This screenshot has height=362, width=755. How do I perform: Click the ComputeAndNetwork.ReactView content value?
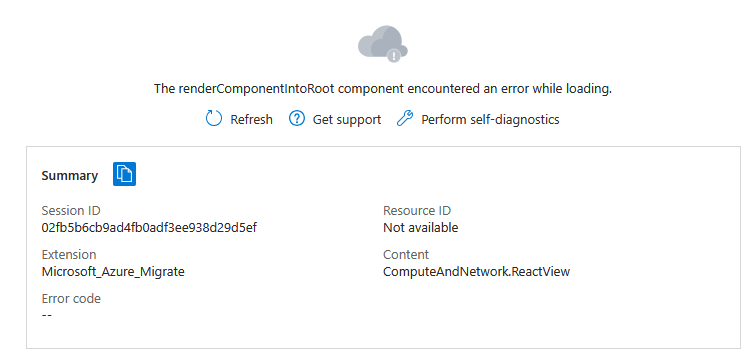476,272
